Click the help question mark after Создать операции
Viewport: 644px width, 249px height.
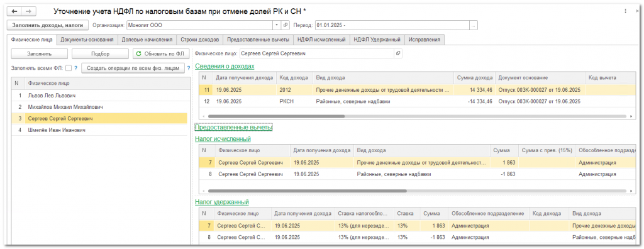point(189,68)
